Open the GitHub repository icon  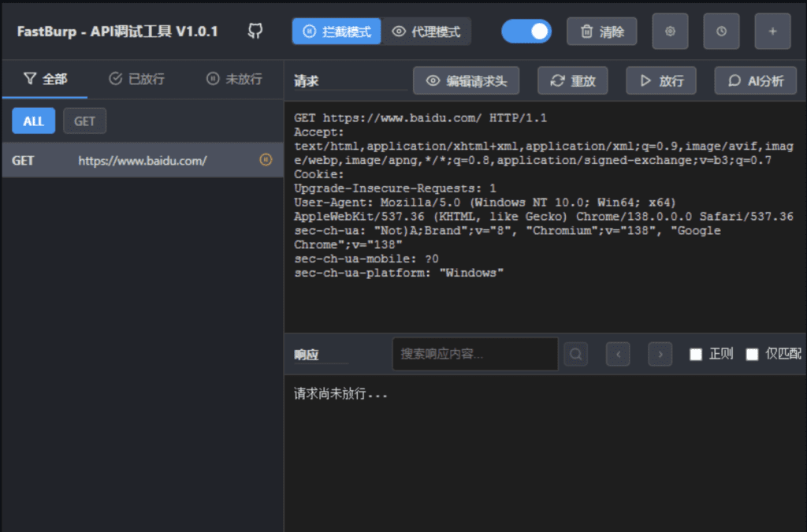[x=255, y=31]
